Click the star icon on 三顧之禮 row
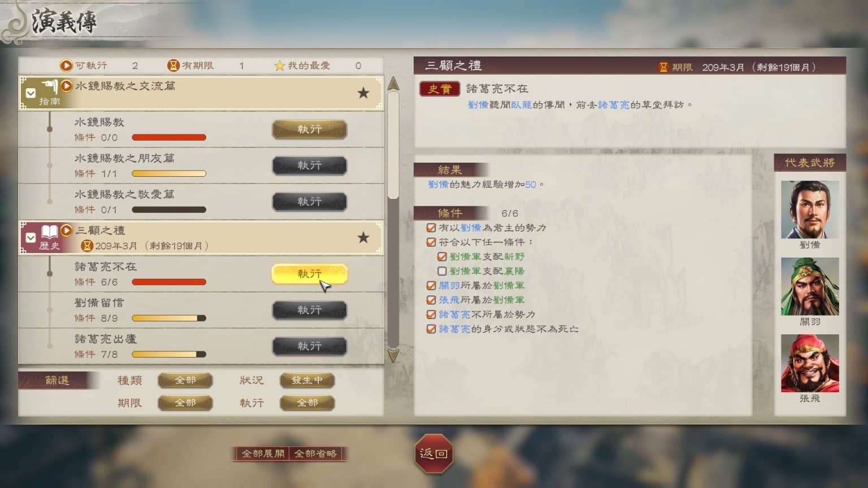Screen dimensions: 868x488 pos(363,238)
